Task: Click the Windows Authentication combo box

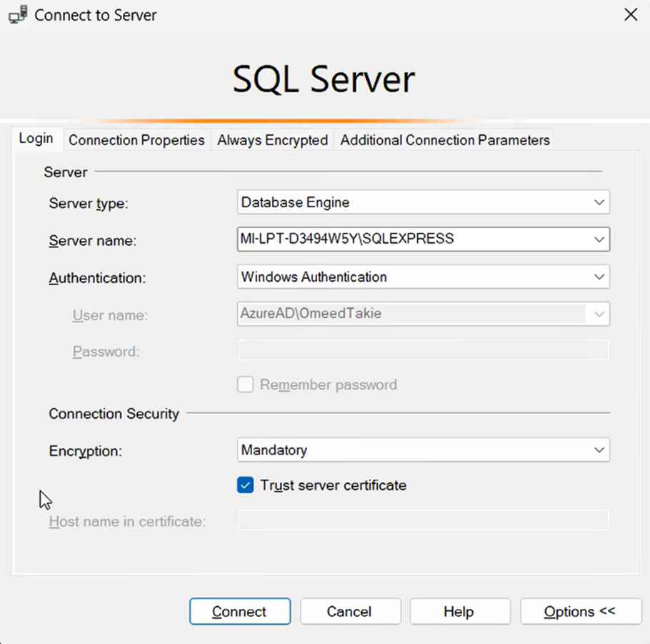Action: [424, 277]
